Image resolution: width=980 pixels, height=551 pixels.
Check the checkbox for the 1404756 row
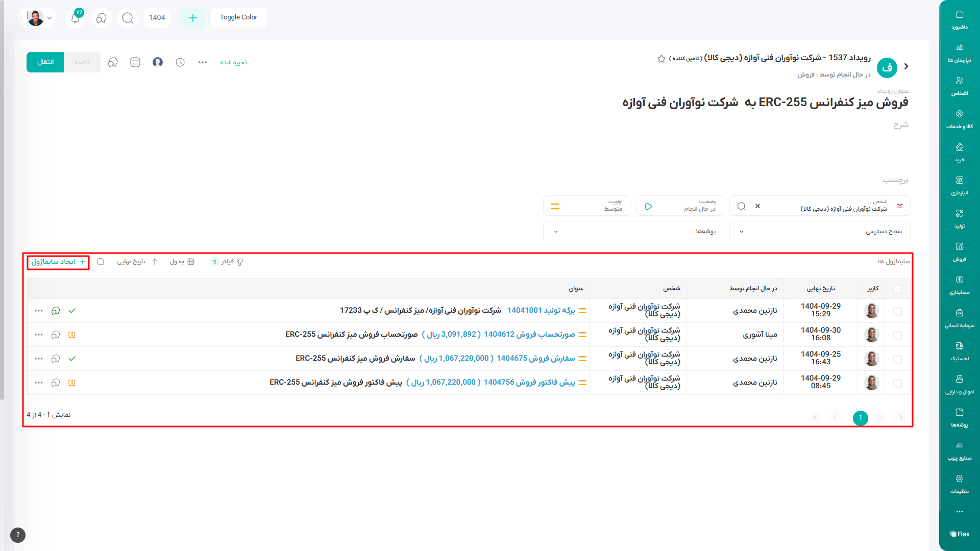[x=897, y=383]
